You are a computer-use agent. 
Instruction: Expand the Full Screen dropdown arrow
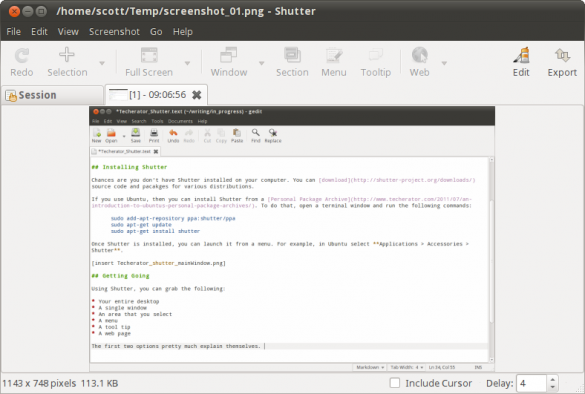click(187, 63)
